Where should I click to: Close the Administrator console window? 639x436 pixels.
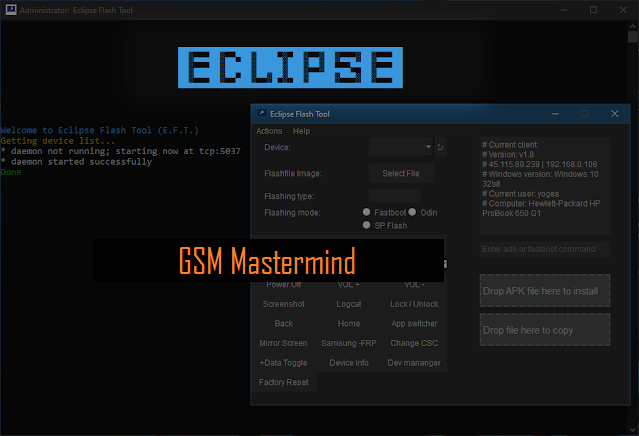623,10
